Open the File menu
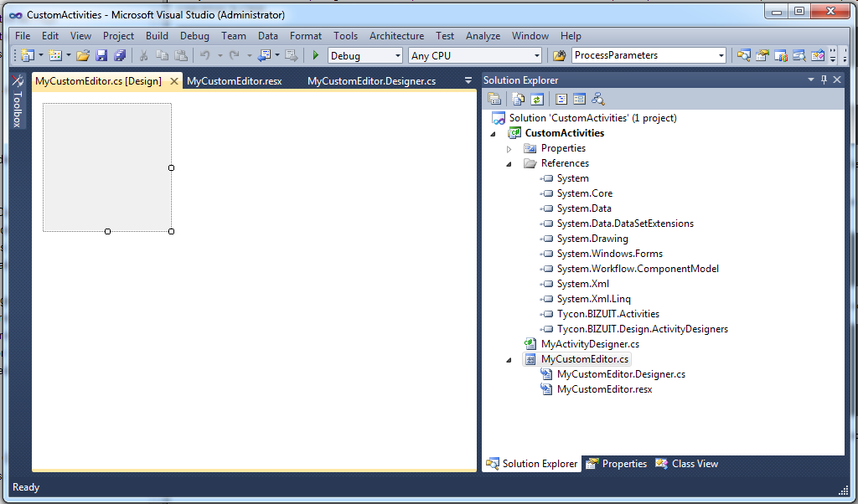The image size is (858, 504). point(23,35)
